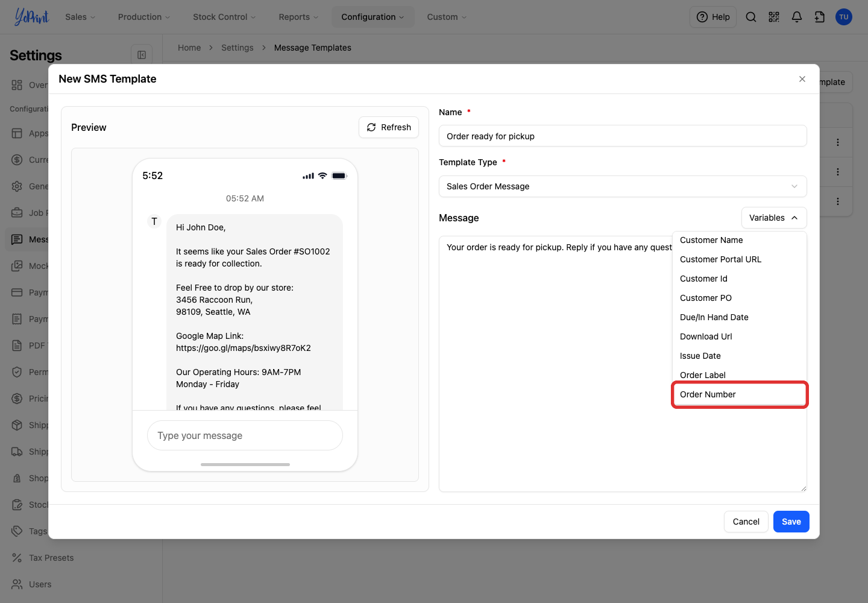Open the Stock Control menu
868x603 pixels.
[x=224, y=17]
